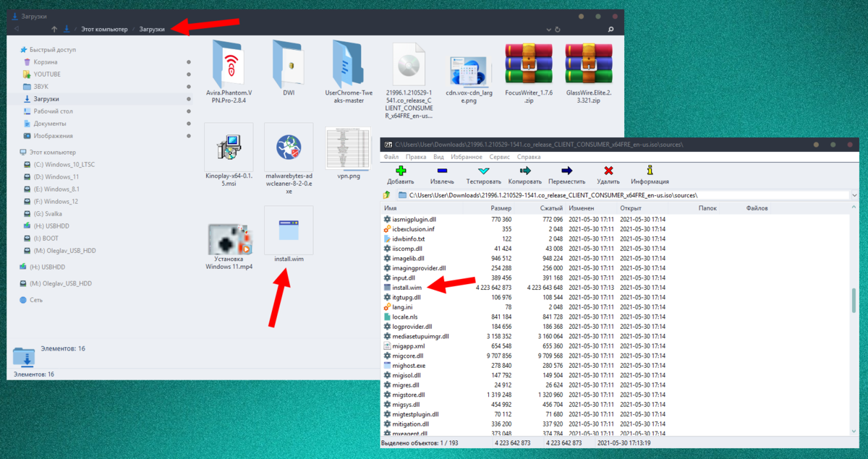This screenshot has width=868, height=459.
Task: Open the Сервис menu in 7-Zip
Action: coord(499,156)
